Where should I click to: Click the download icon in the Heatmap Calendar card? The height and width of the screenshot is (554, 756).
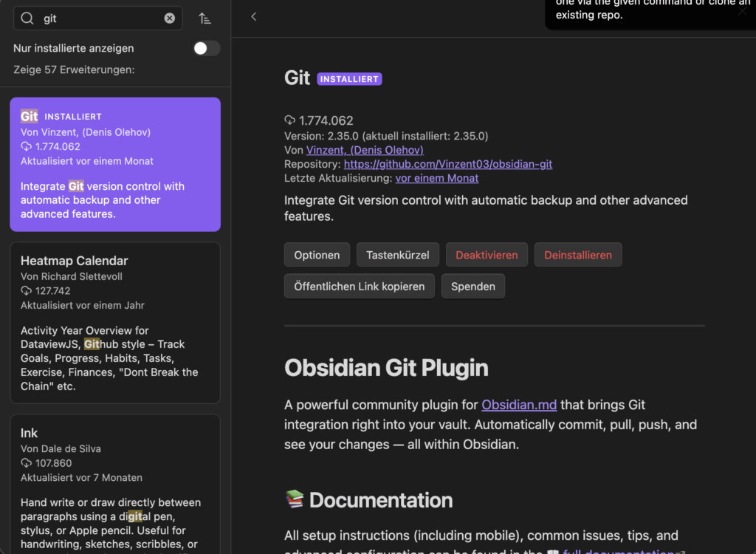[x=27, y=291]
